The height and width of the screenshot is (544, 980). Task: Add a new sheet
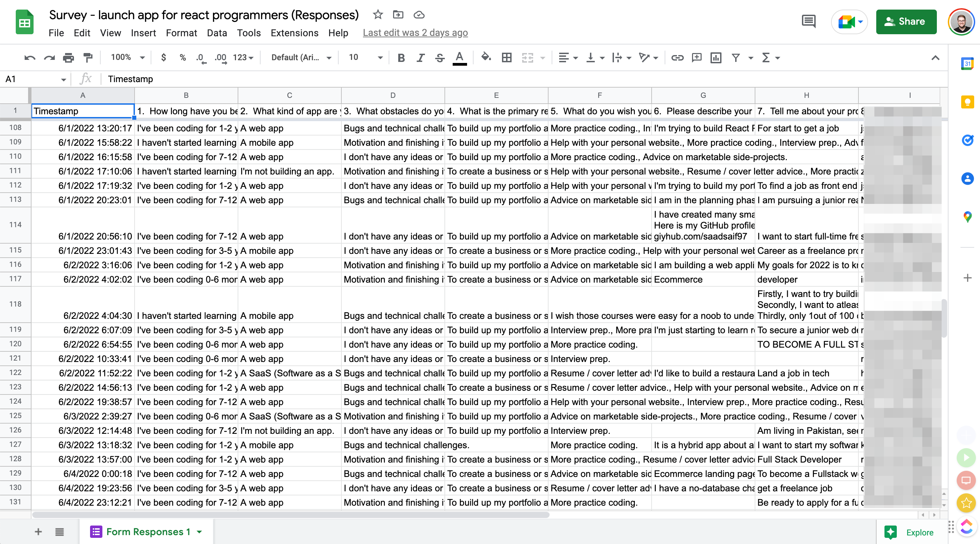[38, 531]
